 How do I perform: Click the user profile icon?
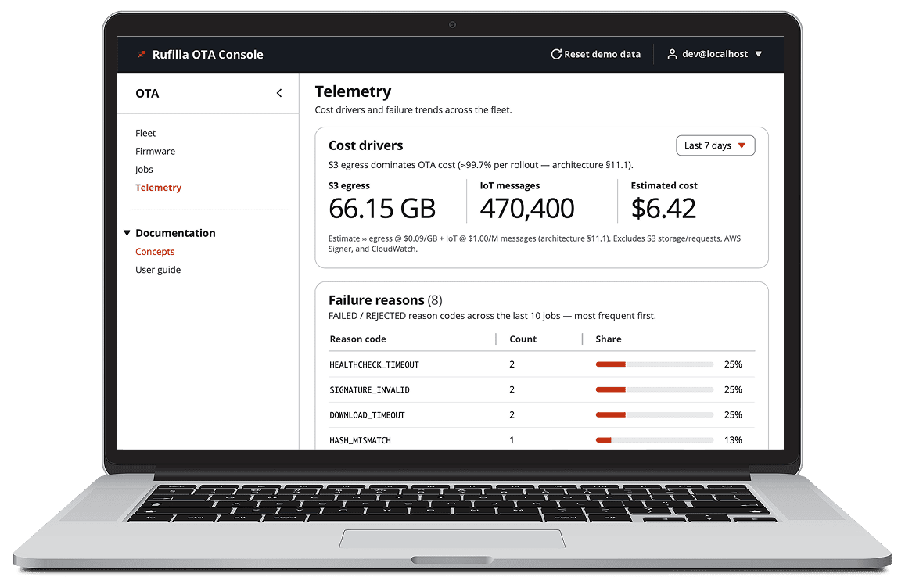point(672,54)
